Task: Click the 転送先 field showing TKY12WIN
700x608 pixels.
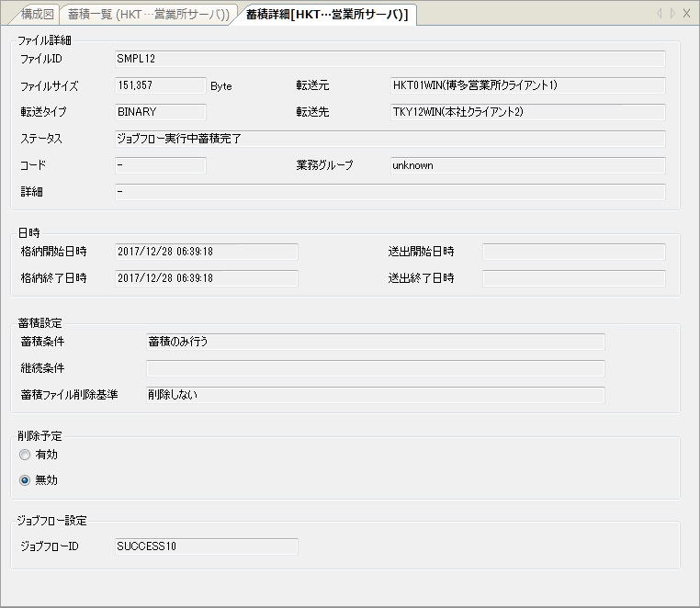Action: point(527,112)
